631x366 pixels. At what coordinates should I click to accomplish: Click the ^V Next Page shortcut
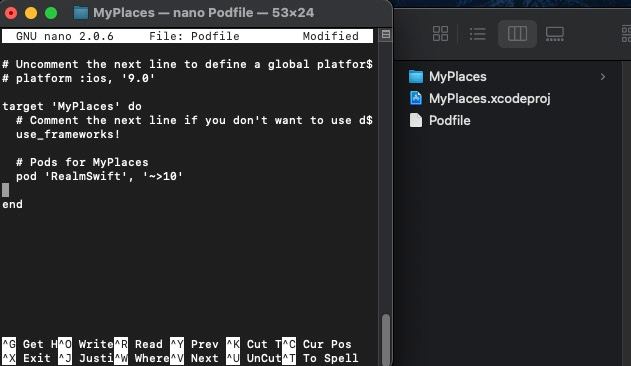pos(194,358)
